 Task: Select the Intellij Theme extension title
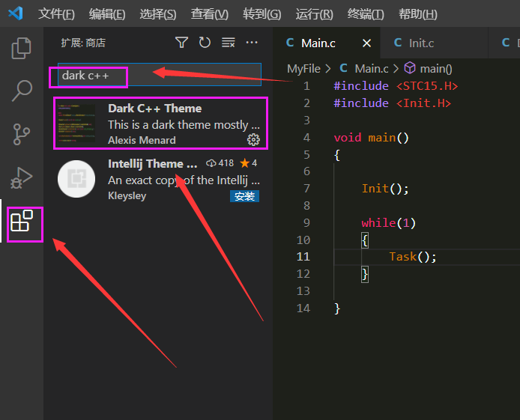pos(153,164)
